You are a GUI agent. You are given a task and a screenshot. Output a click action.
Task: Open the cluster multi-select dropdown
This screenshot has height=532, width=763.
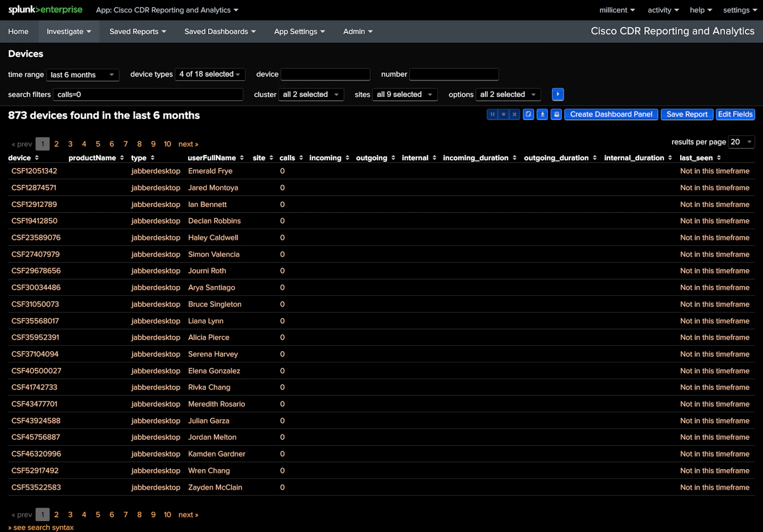(x=311, y=94)
